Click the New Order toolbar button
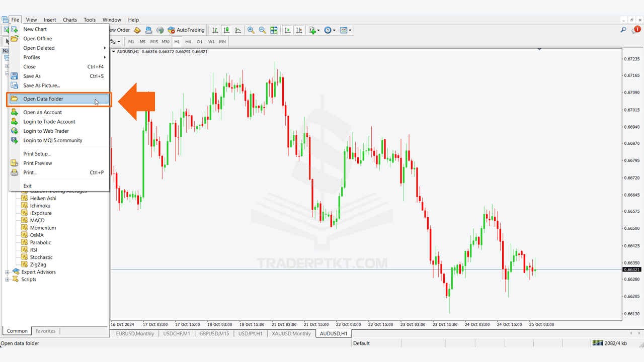 [x=120, y=30]
